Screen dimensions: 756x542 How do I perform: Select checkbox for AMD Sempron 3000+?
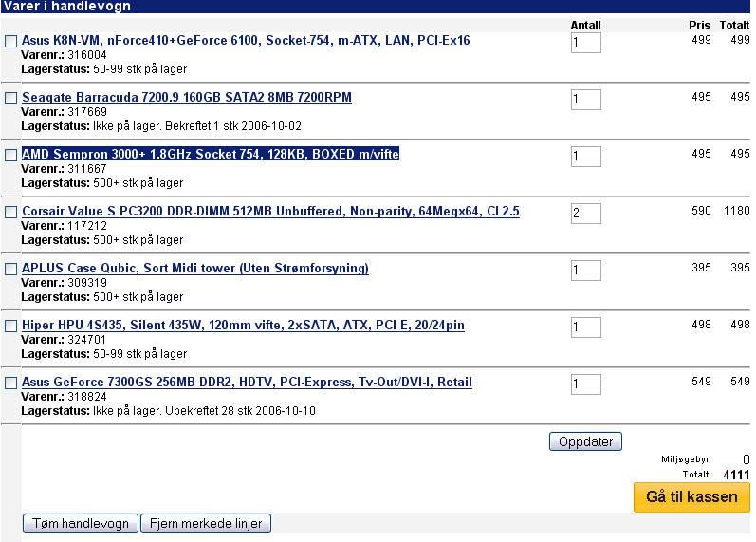pyautogui.click(x=11, y=156)
